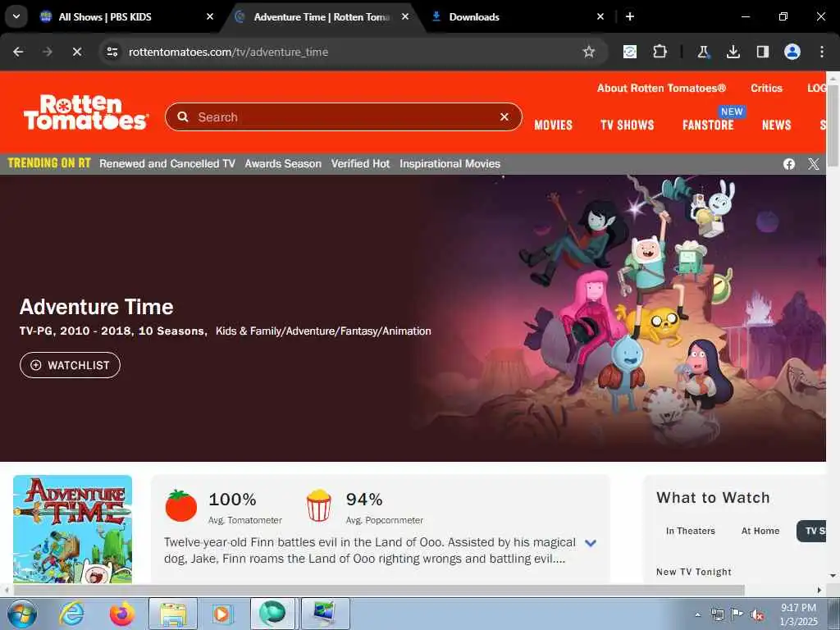840x630 pixels.
Task: Show hidden tray icons arrow
Action: pos(697,615)
